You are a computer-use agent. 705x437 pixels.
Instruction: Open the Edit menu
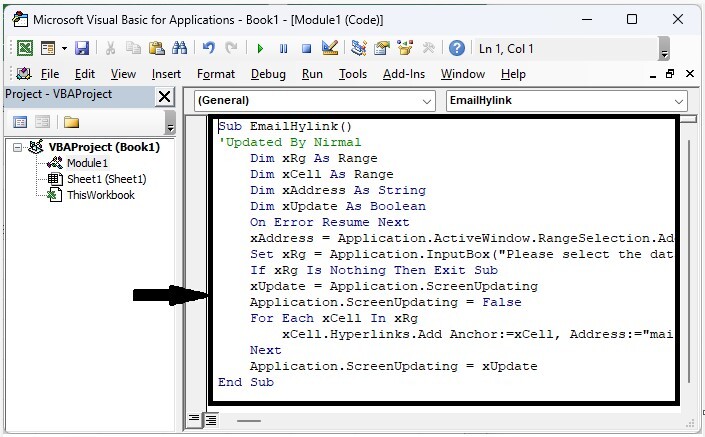(x=85, y=74)
